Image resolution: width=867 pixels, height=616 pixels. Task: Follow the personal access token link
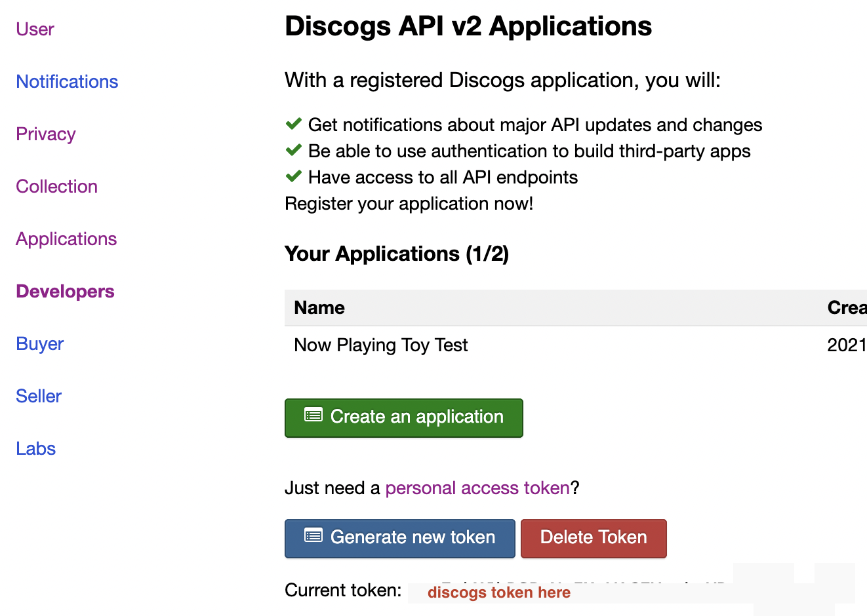pyautogui.click(x=477, y=488)
